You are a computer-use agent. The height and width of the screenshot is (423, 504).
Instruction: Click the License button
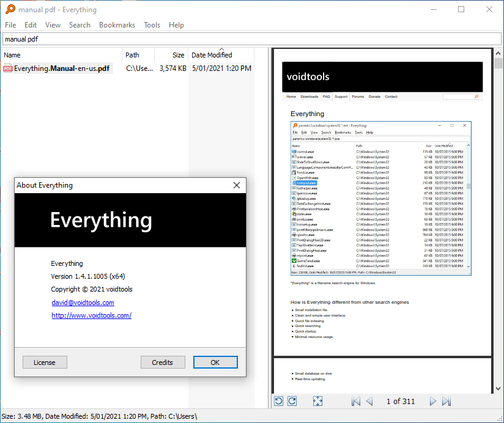[x=45, y=362]
